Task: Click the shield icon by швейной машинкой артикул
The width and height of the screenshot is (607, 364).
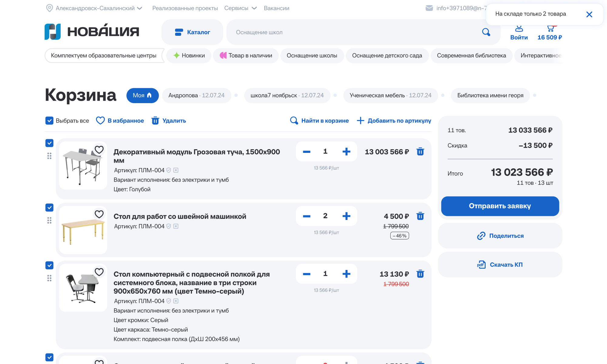Action: tap(168, 227)
